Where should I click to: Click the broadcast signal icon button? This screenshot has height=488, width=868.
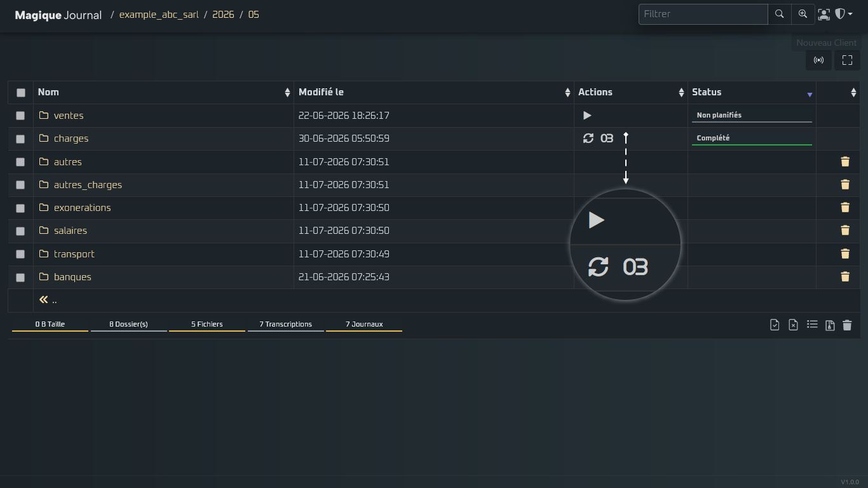pyautogui.click(x=819, y=60)
